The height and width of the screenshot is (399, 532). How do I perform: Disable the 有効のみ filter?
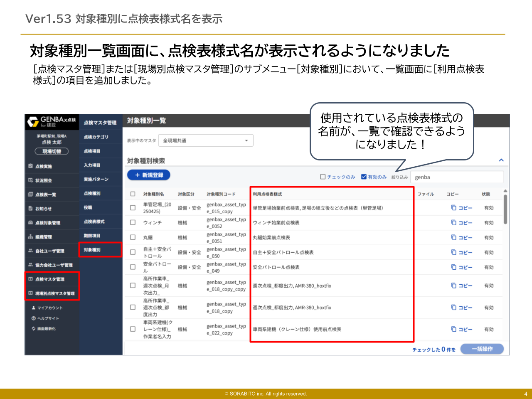[x=363, y=177]
